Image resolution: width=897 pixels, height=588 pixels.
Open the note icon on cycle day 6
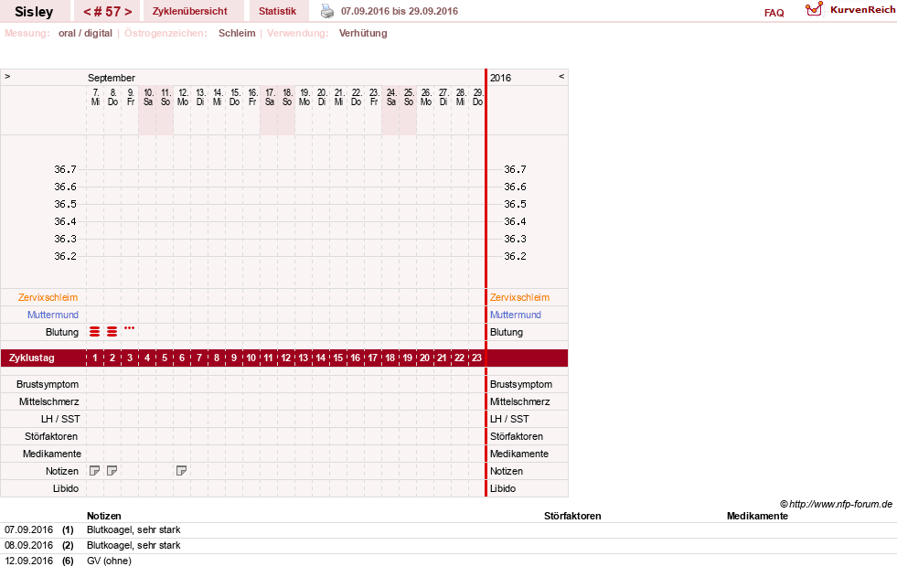181,471
